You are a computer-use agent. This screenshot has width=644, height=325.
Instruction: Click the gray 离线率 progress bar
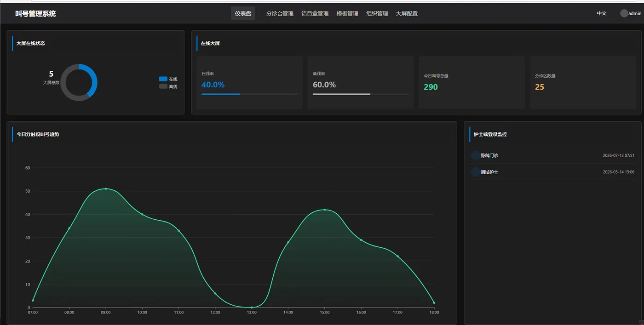point(341,94)
